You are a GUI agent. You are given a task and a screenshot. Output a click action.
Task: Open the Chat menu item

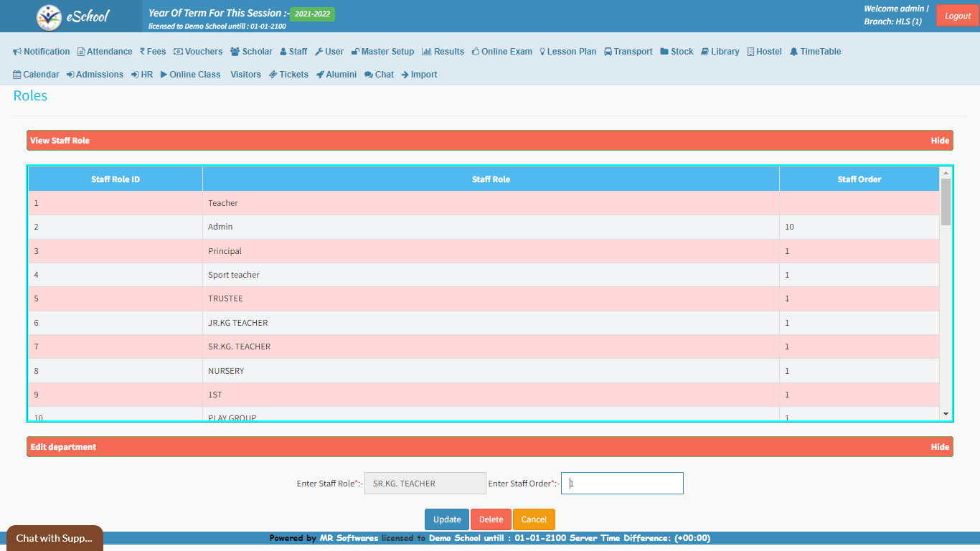pyautogui.click(x=379, y=75)
